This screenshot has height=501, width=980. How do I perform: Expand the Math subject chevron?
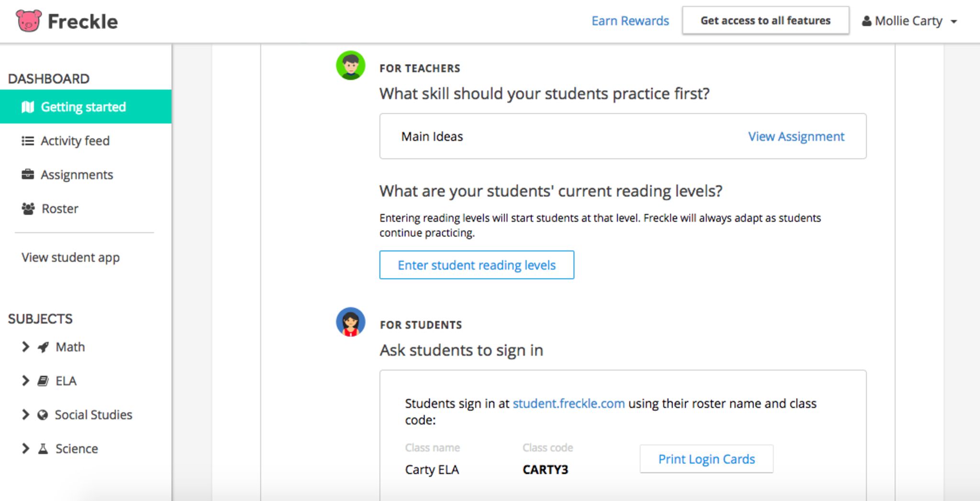point(25,347)
